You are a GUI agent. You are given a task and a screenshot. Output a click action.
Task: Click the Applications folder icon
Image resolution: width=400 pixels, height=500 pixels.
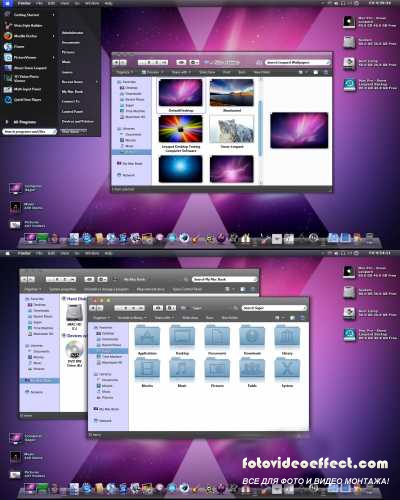(x=147, y=337)
